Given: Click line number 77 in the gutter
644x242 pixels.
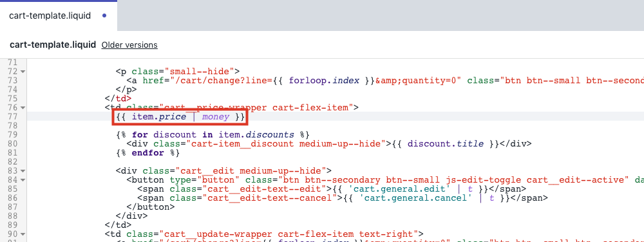Looking at the screenshot, I should (x=14, y=117).
